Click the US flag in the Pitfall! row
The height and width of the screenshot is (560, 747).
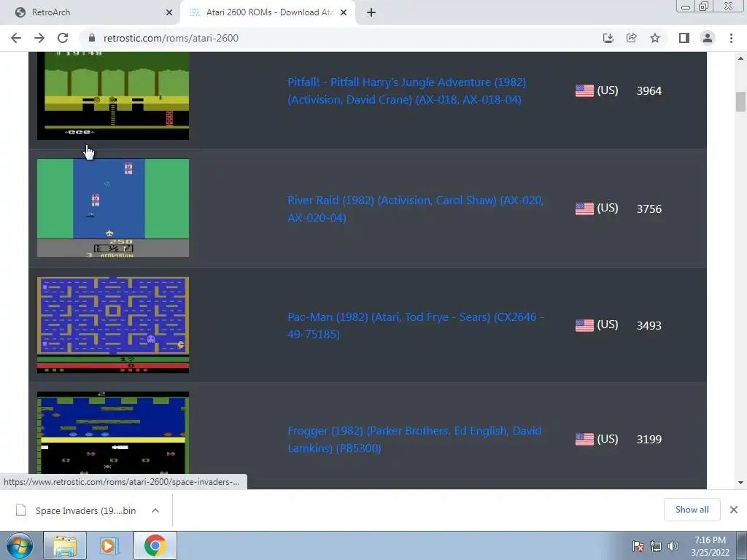pos(584,90)
